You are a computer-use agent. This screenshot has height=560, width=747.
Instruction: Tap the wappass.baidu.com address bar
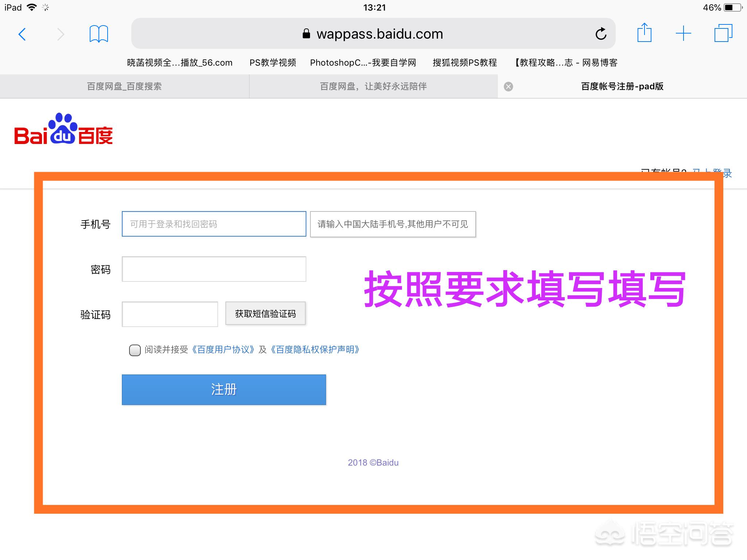(373, 34)
